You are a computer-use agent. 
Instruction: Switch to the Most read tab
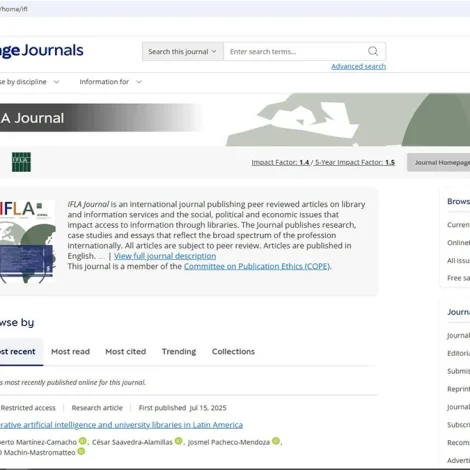pyautogui.click(x=70, y=352)
